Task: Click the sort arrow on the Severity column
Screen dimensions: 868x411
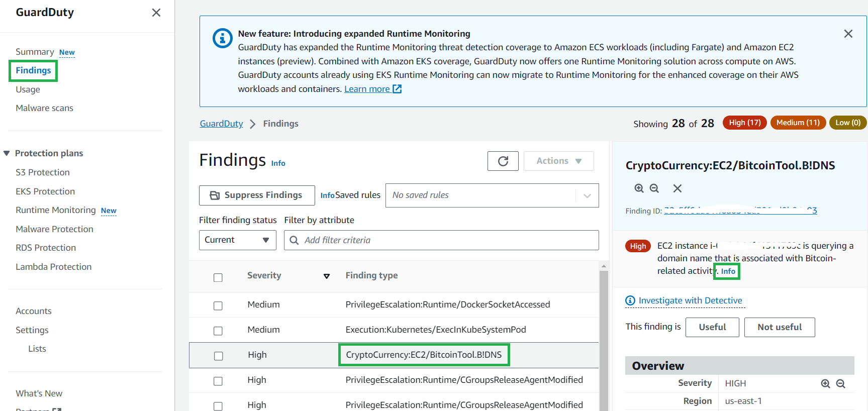Action: click(x=327, y=276)
